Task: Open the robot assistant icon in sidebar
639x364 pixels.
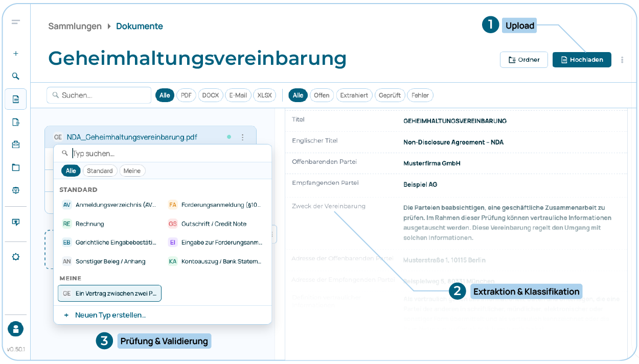Action: coord(16,190)
